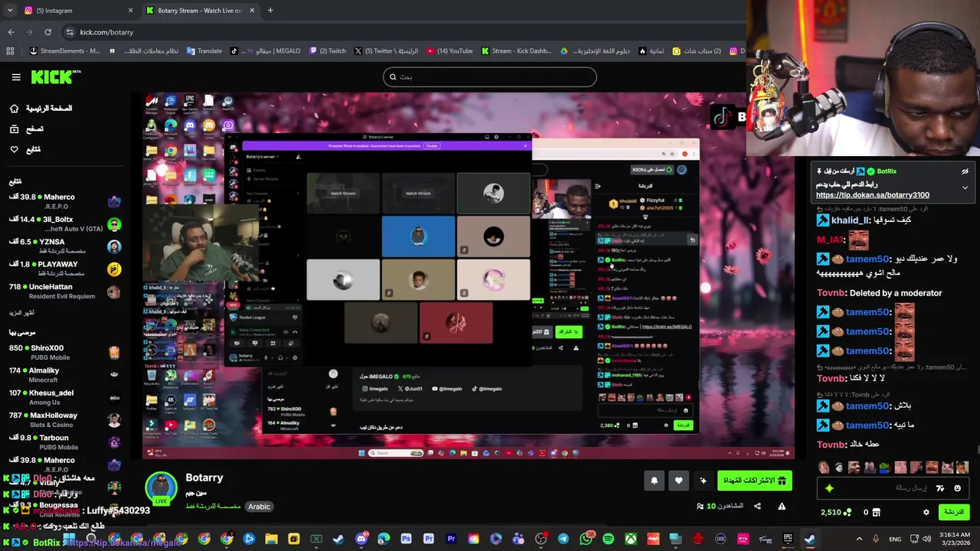This screenshot has height=551, width=980.
Task: Share the Botarry stream
Action: [757, 506]
